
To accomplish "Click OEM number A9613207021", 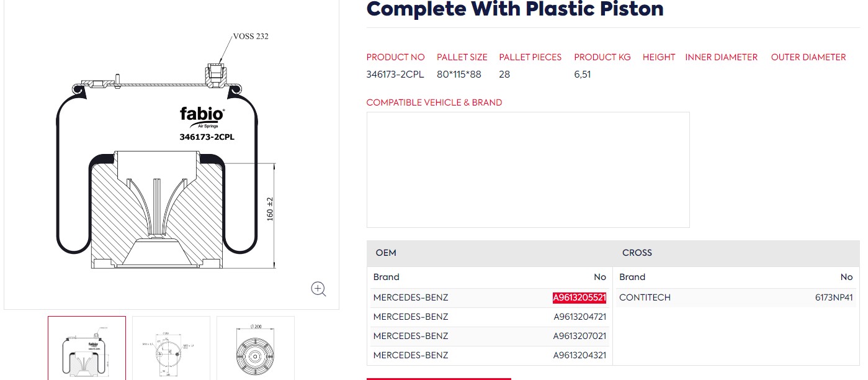I will click(580, 336).
